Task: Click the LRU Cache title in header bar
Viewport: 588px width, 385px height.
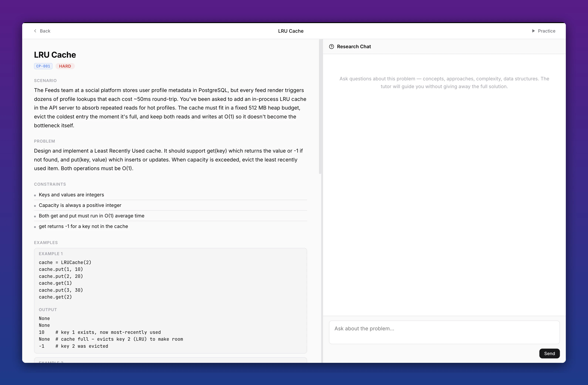Action: point(291,31)
